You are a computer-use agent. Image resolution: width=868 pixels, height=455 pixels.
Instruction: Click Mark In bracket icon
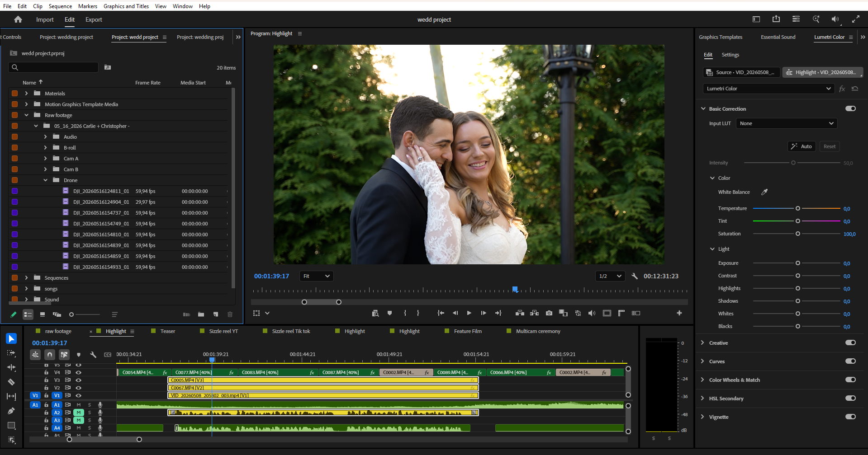(x=405, y=313)
